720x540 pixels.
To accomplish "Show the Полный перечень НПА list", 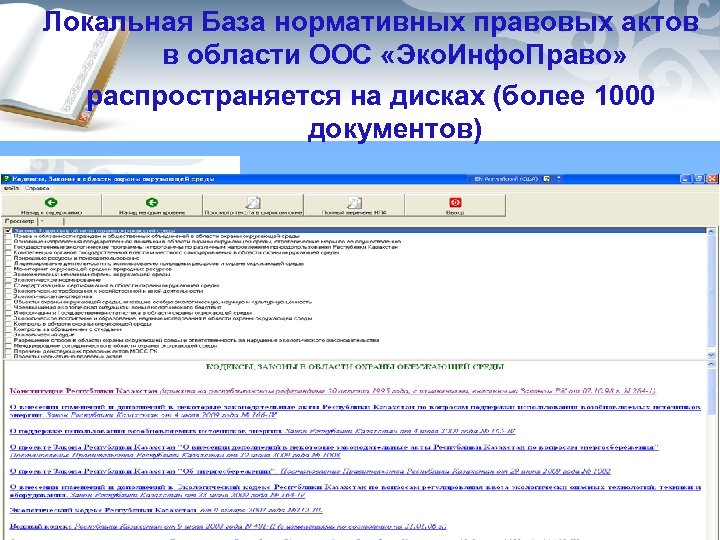I will (354, 205).
